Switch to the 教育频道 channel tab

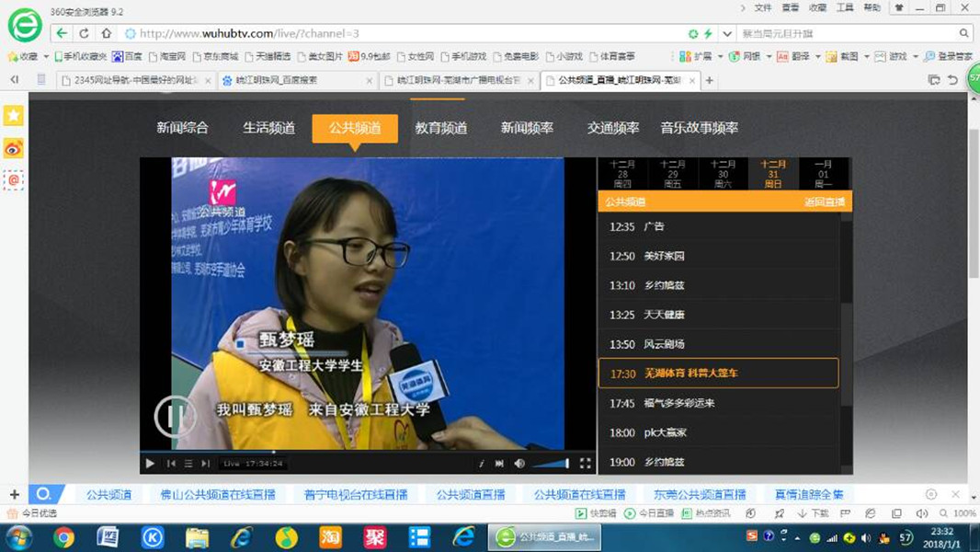440,128
